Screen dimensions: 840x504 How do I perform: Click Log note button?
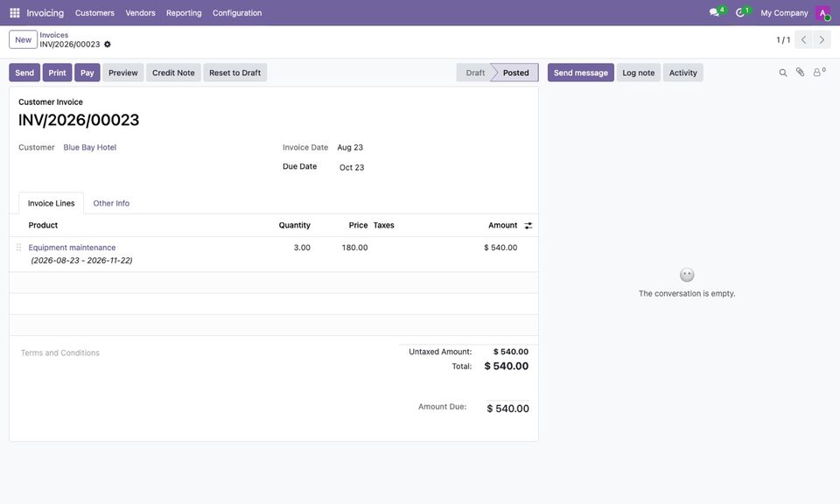pyautogui.click(x=639, y=73)
